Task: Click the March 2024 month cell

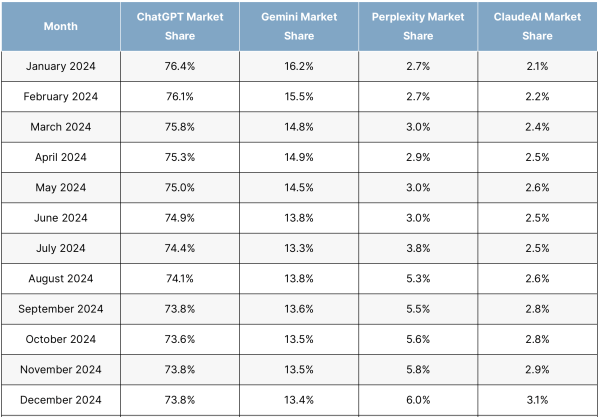Action: pyautogui.click(x=60, y=127)
